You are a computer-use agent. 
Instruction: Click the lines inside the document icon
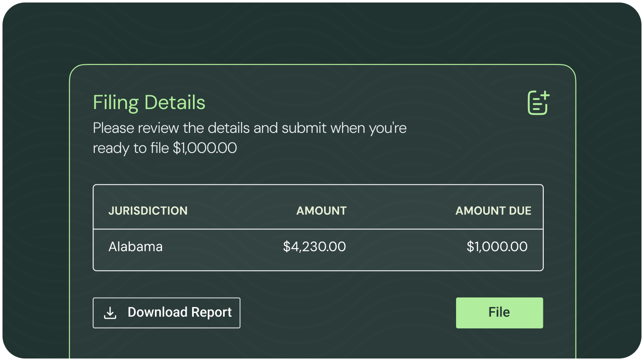click(x=536, y=105)
